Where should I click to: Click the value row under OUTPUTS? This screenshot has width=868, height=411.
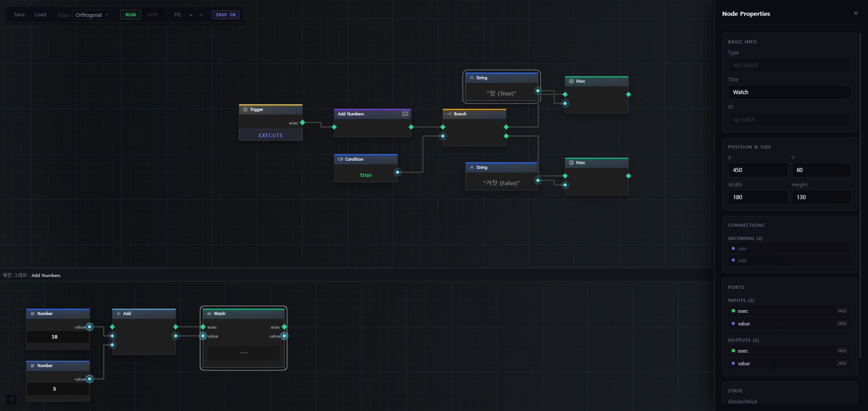[x=790, y=363]
